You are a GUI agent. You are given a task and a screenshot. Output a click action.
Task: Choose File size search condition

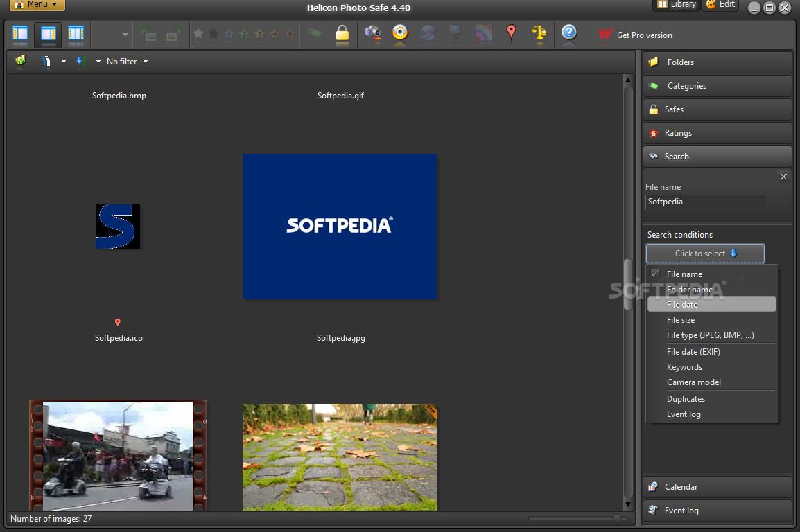(712, 320)
